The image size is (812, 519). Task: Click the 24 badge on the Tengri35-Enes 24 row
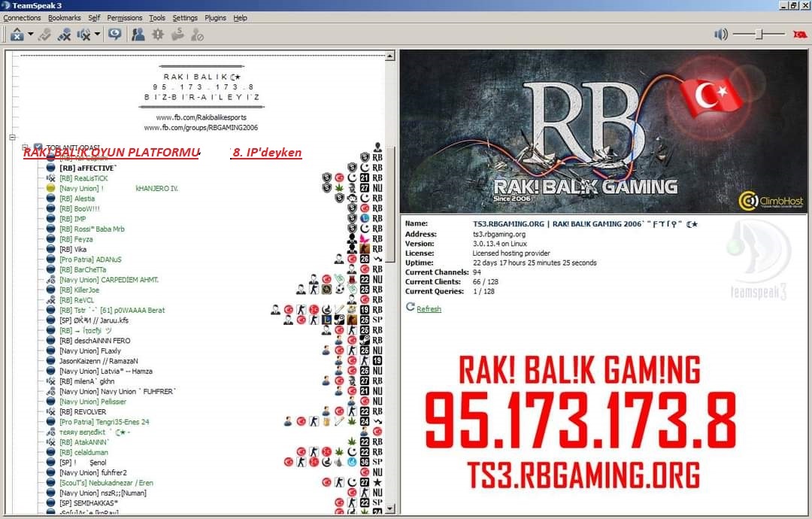point(365,422)
